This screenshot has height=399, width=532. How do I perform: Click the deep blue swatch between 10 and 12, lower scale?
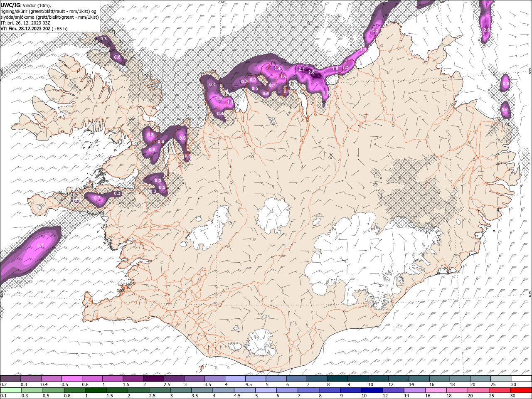(372, 390)
